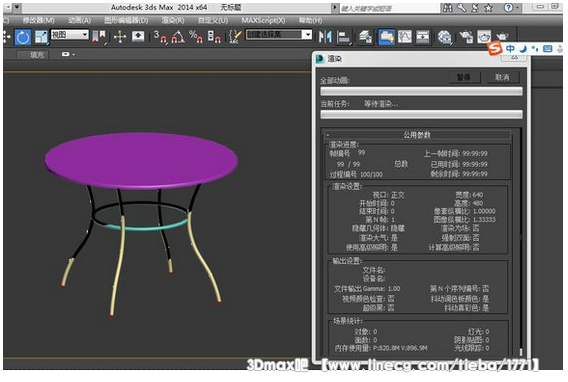The width and height of the screenshot is (568, 382).
Task: Select the Rotate tool in main toolbar
Action: 23,37
